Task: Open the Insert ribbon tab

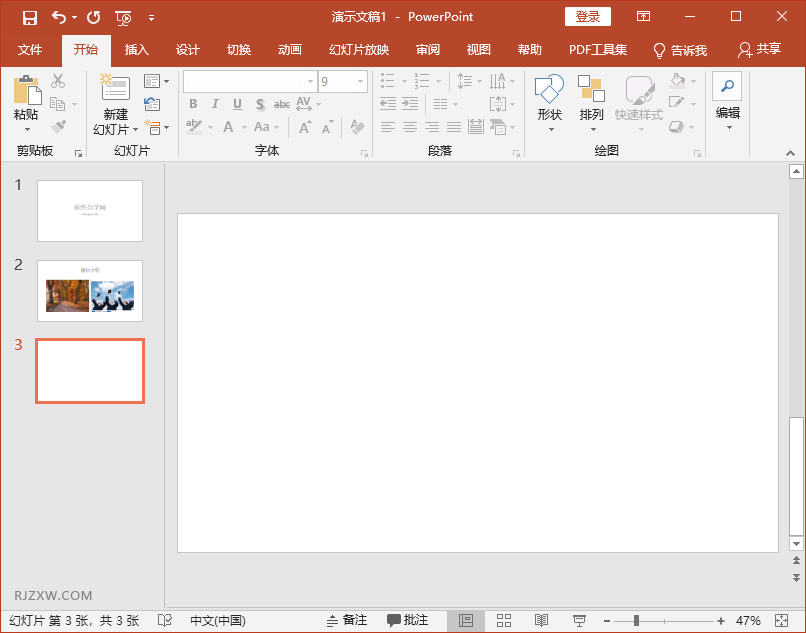Action: (136, 50)
